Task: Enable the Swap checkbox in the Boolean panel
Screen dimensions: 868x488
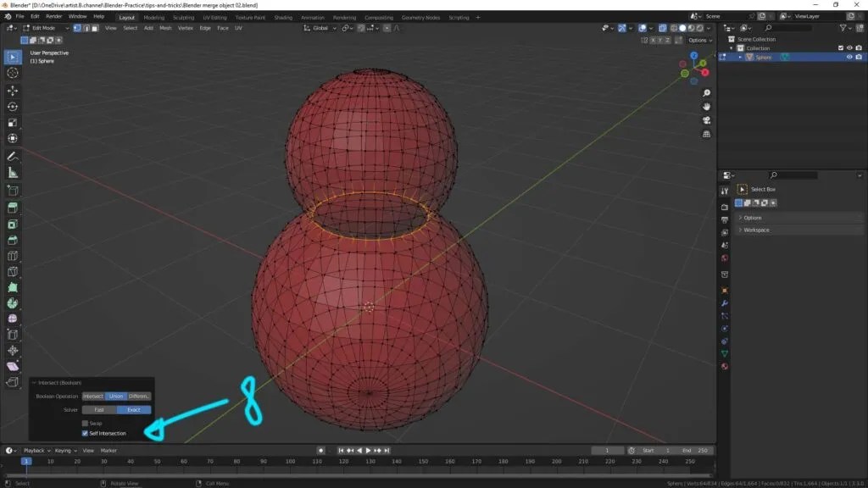Action: point(85,424)
